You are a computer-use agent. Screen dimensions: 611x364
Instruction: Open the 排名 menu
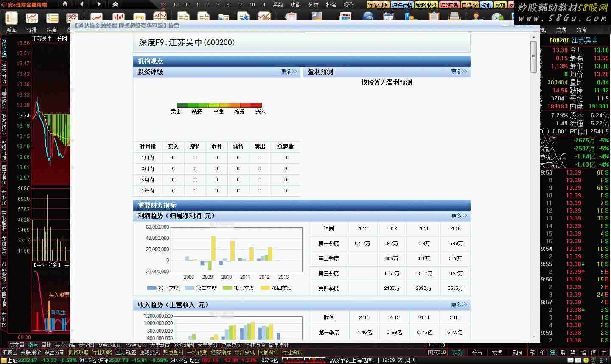point(331,5)
